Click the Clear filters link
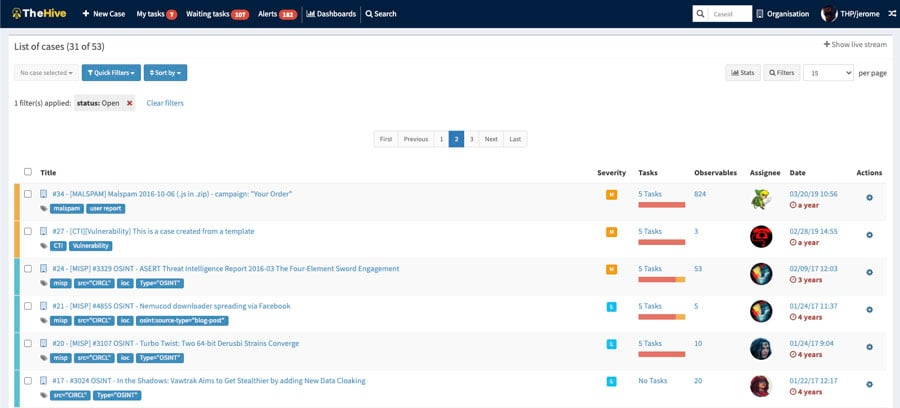Screen dimensions: 900x408 [x=165, y=103]
